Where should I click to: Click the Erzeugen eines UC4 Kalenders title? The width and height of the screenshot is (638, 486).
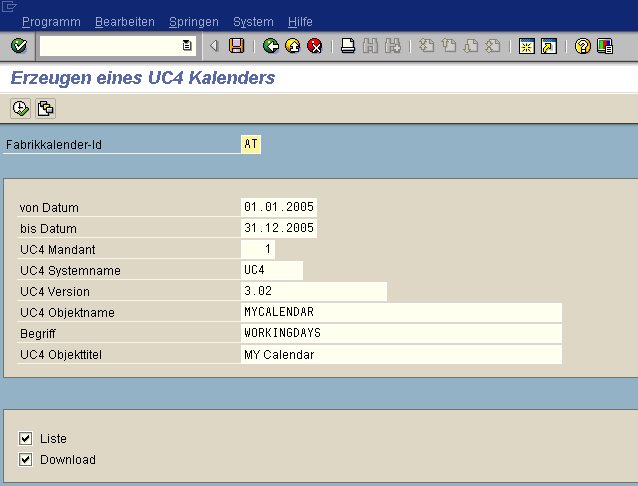[143, 78]
